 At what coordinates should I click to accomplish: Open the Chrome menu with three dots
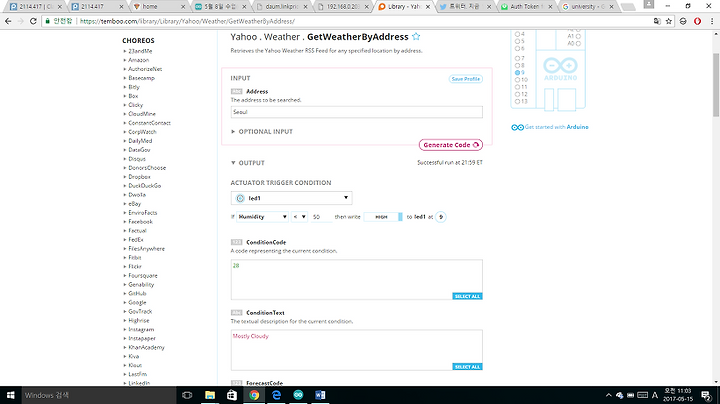coord(712,21)
